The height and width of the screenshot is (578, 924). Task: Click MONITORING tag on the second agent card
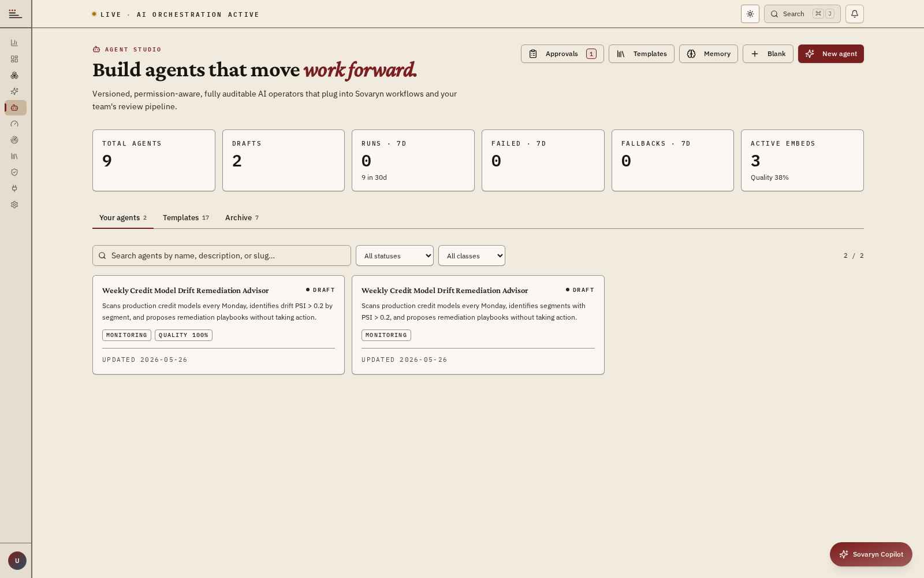[x=386, y=335]
